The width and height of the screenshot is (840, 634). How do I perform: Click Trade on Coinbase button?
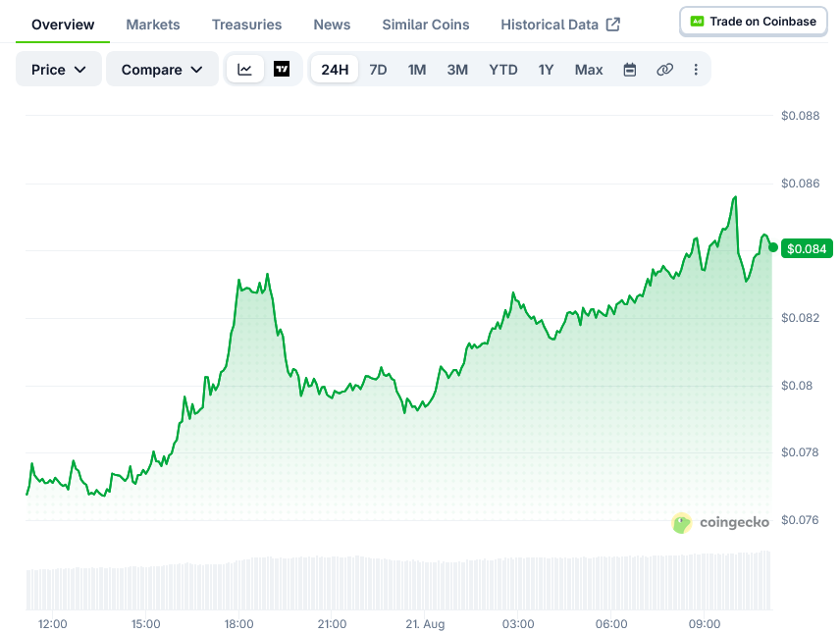(x=754, y=22)
